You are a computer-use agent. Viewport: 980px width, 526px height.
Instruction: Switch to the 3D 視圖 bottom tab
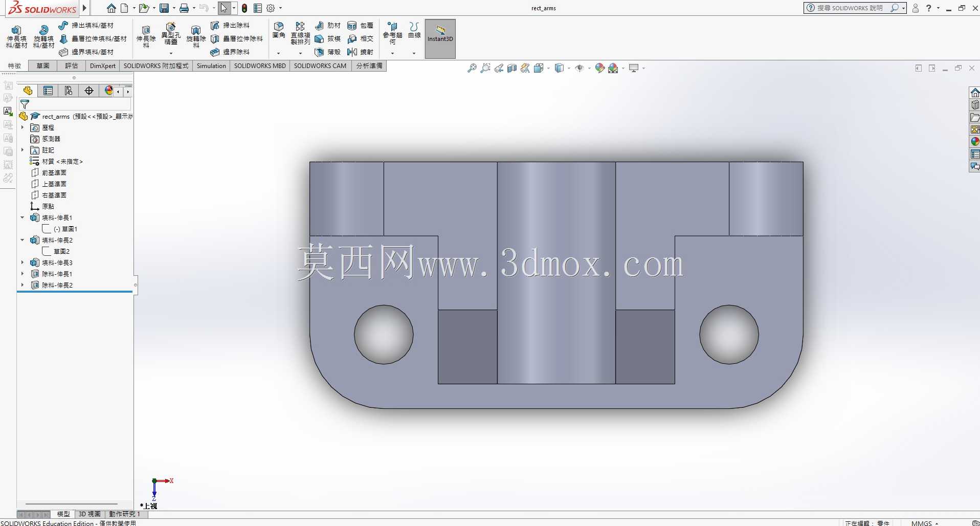[90, 514]
